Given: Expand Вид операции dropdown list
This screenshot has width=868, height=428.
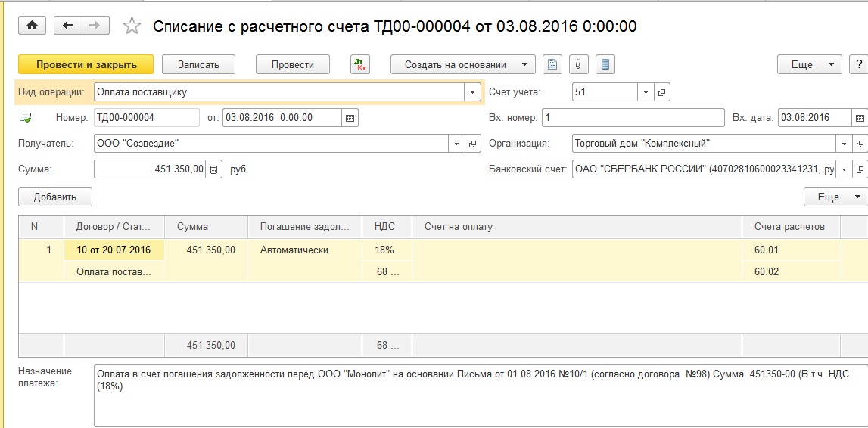Looking at the screenshot, I should [x=473, y=92].
